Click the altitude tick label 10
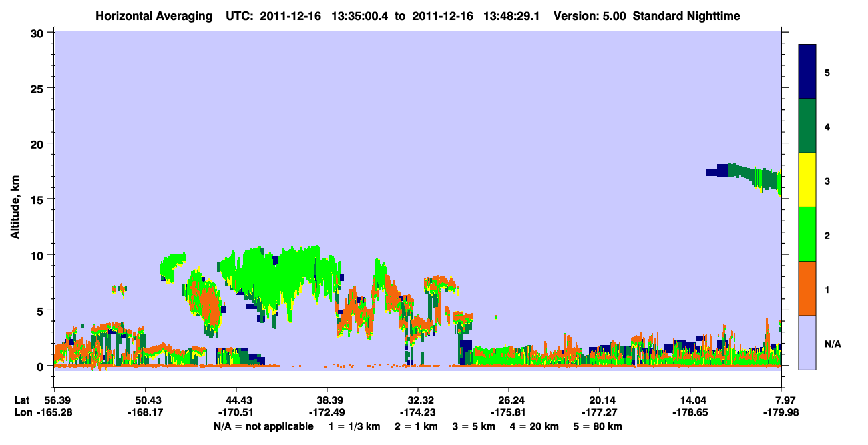 click(x=39, y=255)
